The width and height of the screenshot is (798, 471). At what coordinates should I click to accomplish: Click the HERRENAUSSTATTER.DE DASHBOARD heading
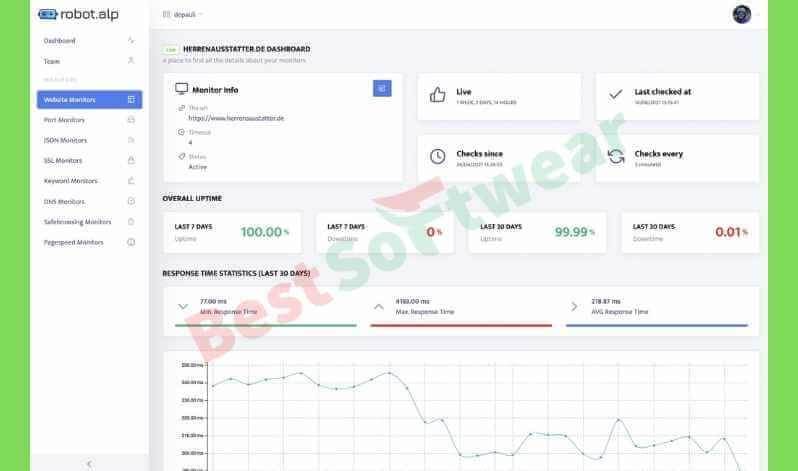click(246, 49)
